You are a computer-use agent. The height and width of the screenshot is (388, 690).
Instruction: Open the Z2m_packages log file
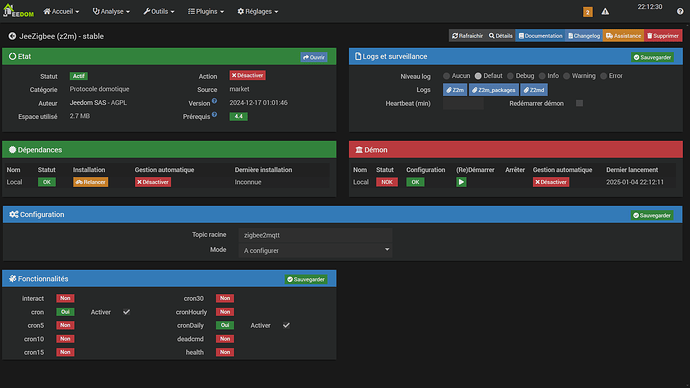coord(493,90)
